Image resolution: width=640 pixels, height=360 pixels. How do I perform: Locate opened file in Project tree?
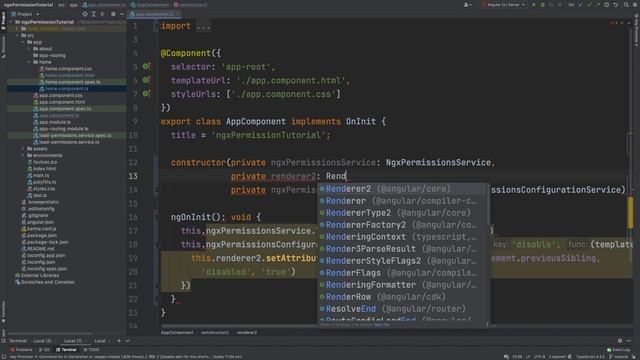(85, 14)
